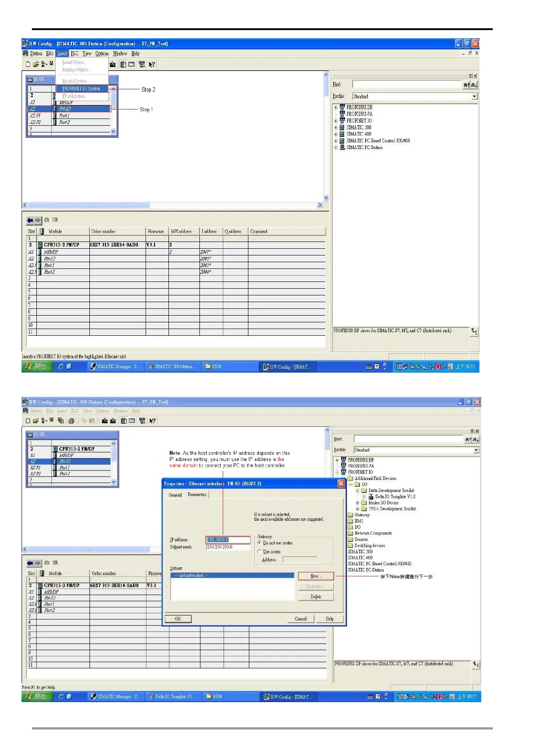Expand SIMATIC 300 node in upper catalog
Image resolution: width=535 pixels, height=756 pixels.
(336, 127)
